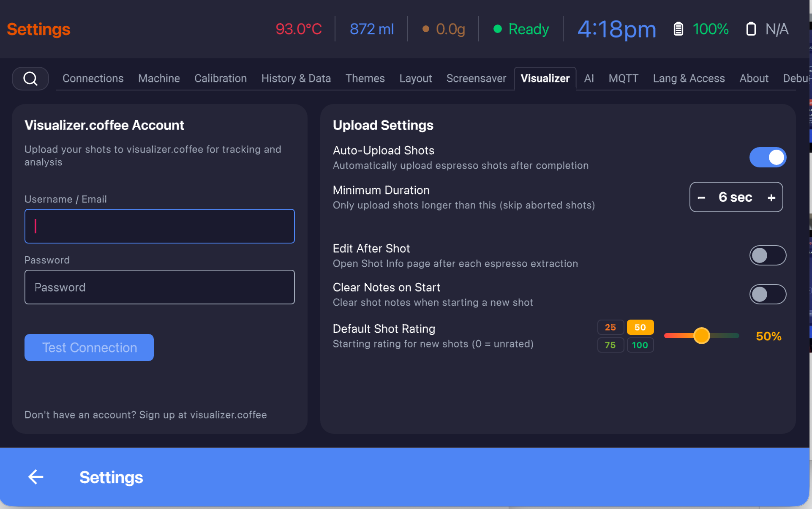Select the Screensaver tab

pos(476,79)
